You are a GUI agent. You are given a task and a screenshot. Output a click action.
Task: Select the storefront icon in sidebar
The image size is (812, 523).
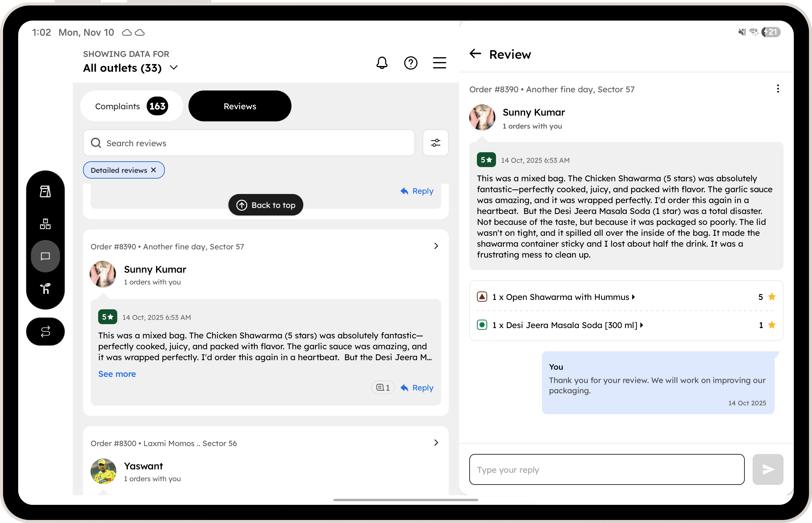pyautogui.click(x=45, y=192)
